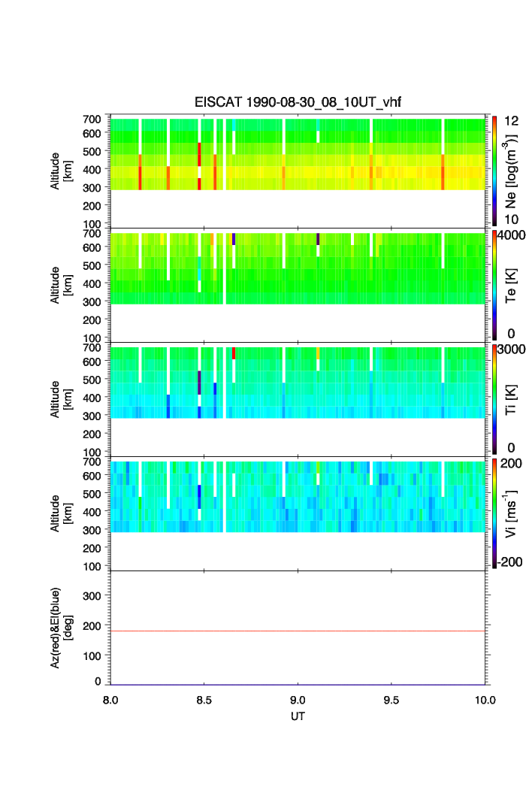Click the Altitude [km] label of Ti panel
This screenshot has width=532, height=799.
click(61, 400)
